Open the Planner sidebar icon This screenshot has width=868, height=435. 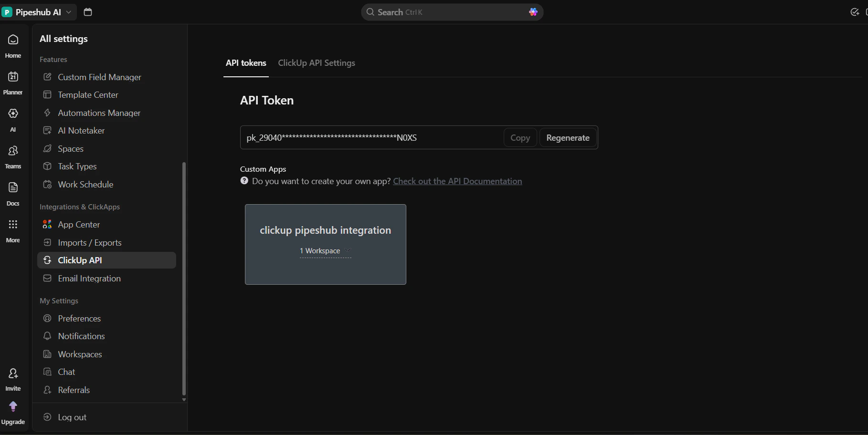(12, 83)
